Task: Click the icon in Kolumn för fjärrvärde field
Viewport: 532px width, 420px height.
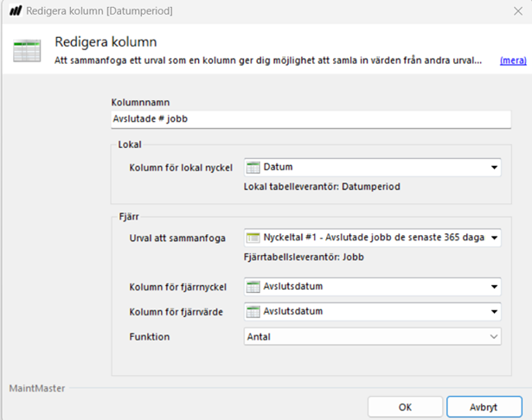Action: (253, 312)
